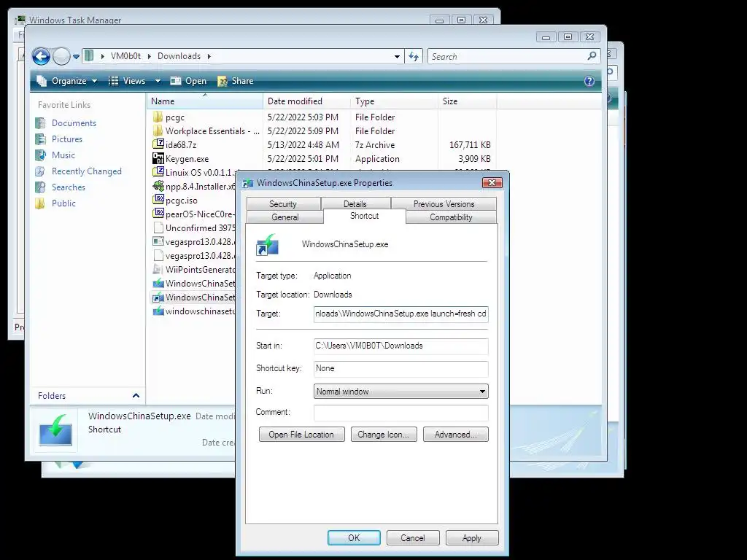Click the Explorer forward arrow button
This screenshot has height=560, width=747.
[61, 57]
